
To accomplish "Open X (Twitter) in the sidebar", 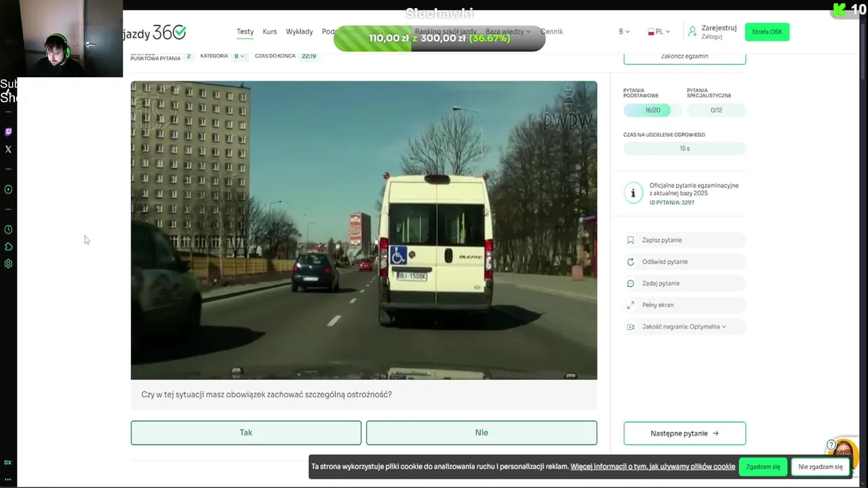I will point(8,149).
